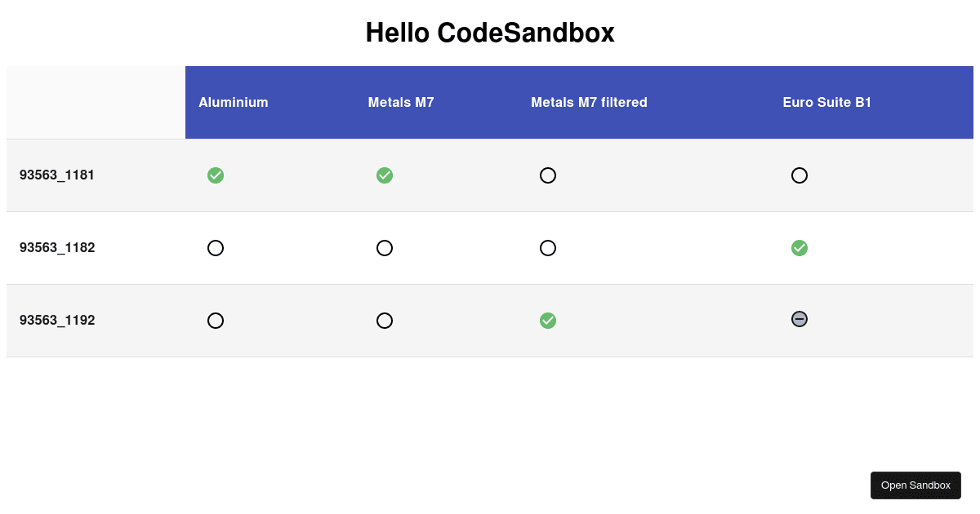Click the green checkmark under Metals M7 filtered for 93563_1192
This screenshot has width=980, height=514.
coord(548,321)
